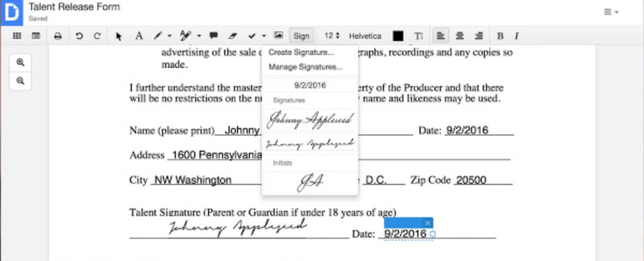The height and width of the screenshot is (261, 644).
Task: Print the document
Action: (x=58, y=36)
